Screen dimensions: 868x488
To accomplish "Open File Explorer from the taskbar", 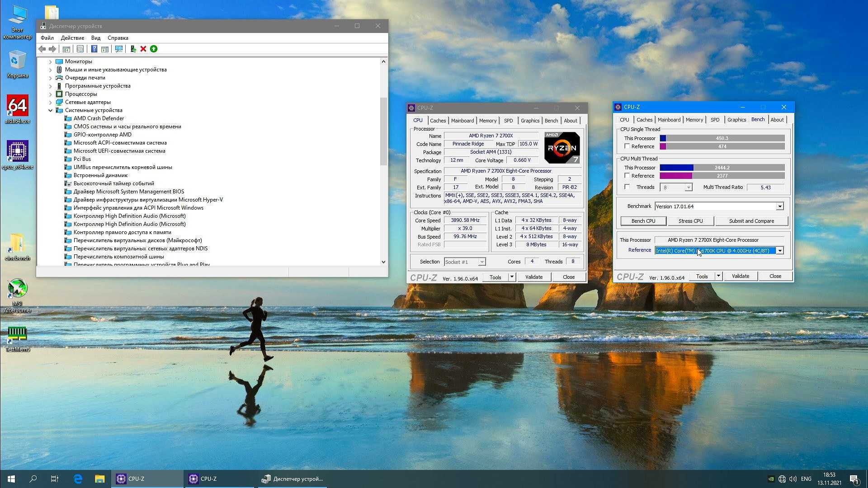I will 99,479.
